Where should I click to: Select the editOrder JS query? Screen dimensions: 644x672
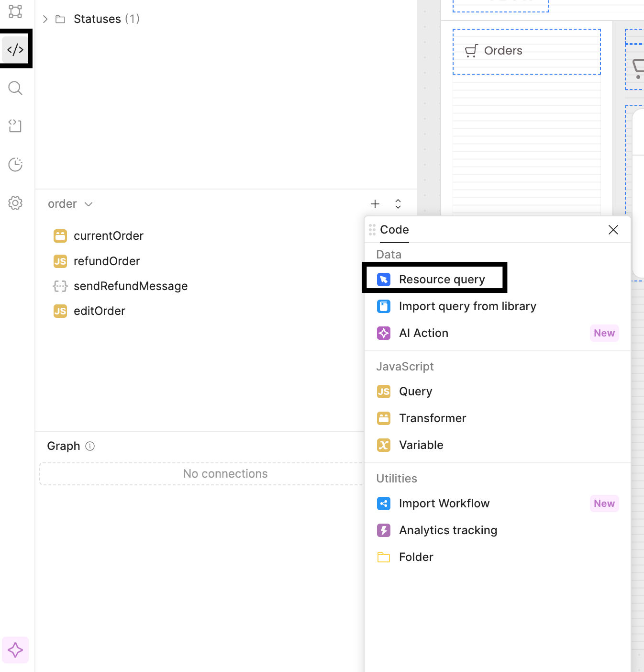coord(100,311)
